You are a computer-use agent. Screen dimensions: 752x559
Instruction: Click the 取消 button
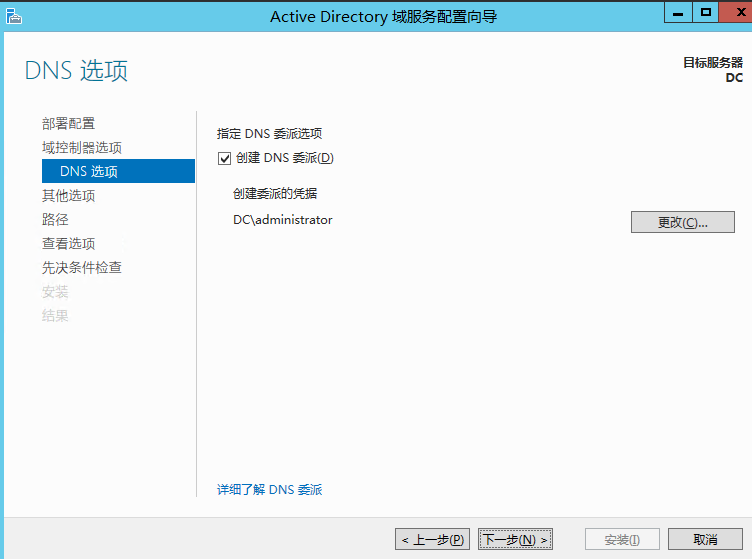click(x=705, y=539)
